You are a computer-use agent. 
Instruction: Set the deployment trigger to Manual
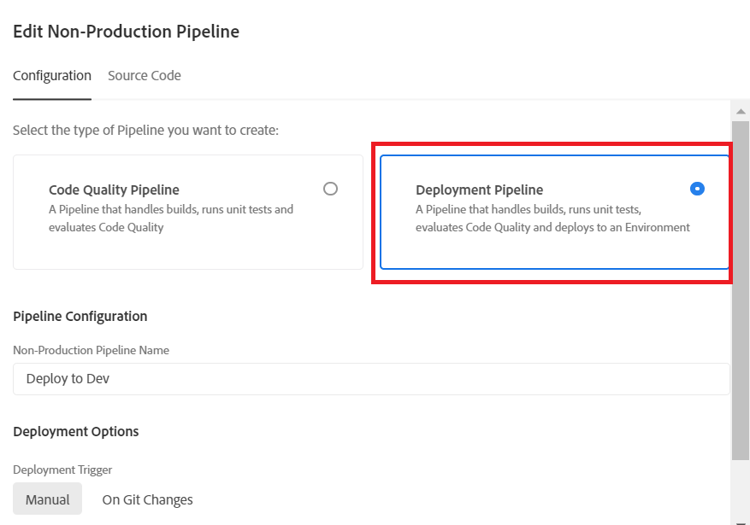pyautogui.click(x=47, y=499)
